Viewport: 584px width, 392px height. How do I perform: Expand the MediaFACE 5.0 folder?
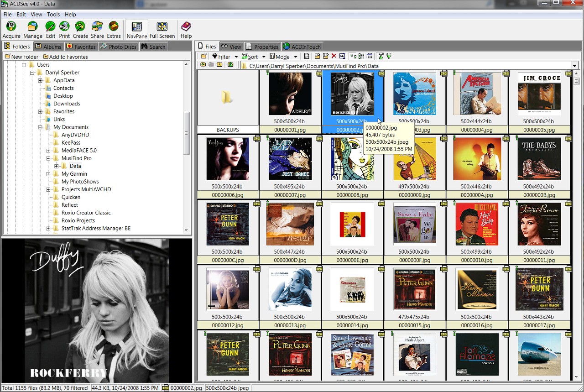[x=48, y=151]
